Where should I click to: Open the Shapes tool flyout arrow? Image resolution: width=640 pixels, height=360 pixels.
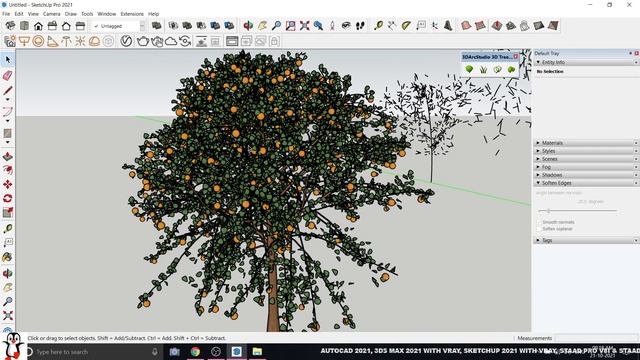point(8,142)
